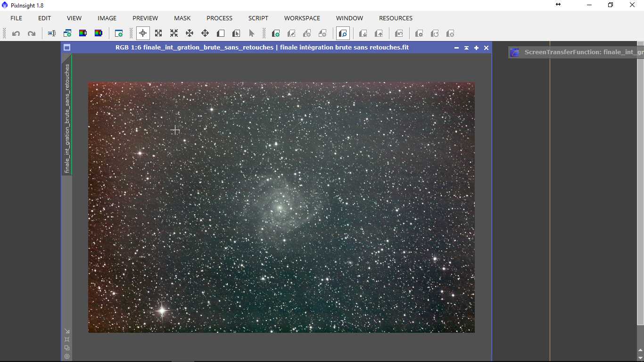This screenshot has height=362, width=644.
Task: Expand the WORKSPACE menu
Action: (302, 18)
